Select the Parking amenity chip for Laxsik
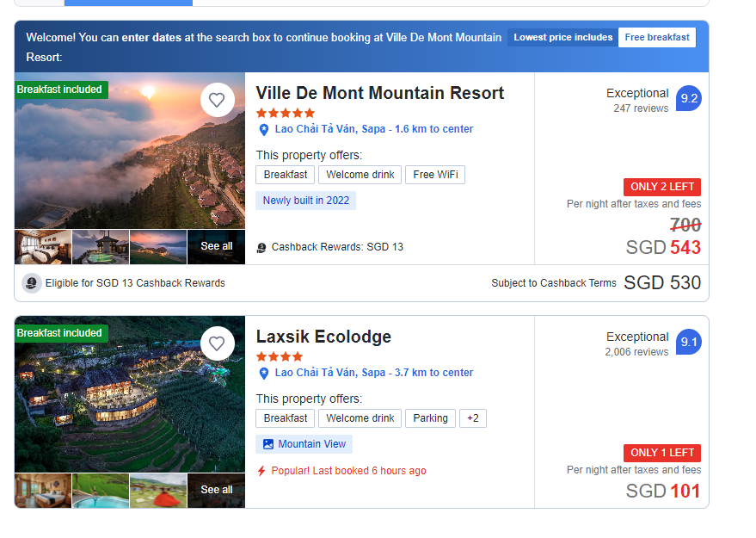 (x=430, y=418)
